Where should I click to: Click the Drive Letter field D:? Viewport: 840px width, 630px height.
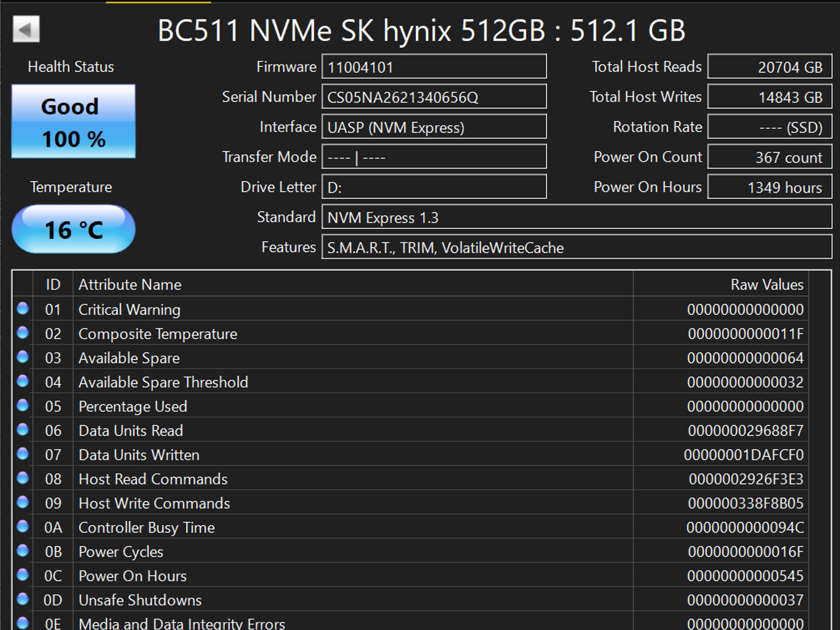point(434,187)
